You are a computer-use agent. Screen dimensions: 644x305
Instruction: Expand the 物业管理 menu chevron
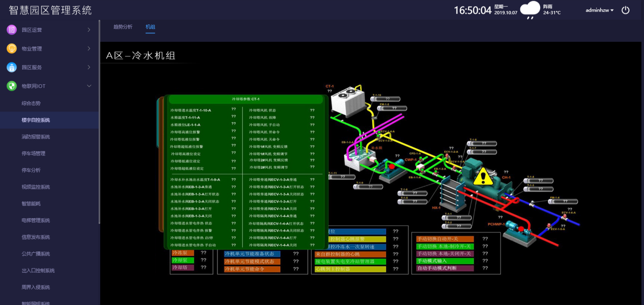(x=89, y=48)
